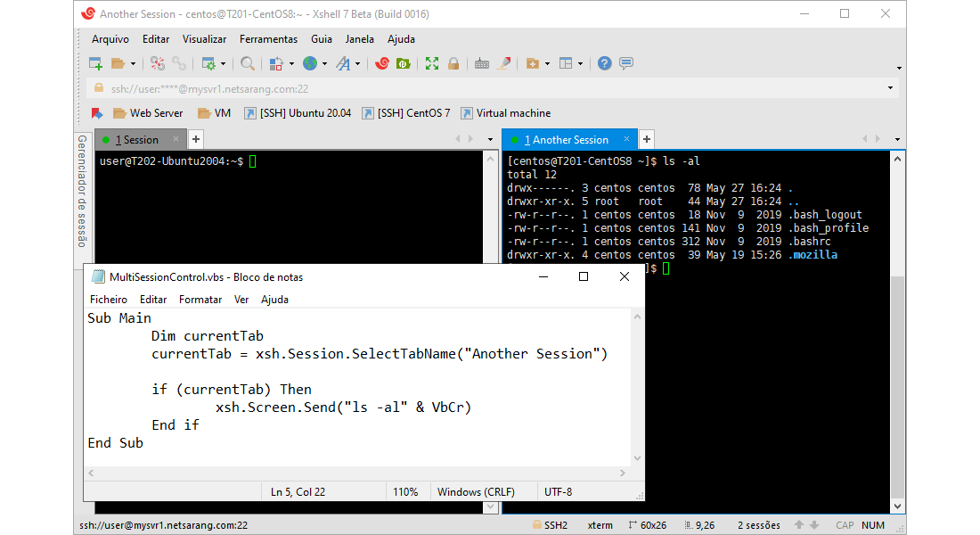Click the toolbar overflow arrow at far right
Screen dimensions: 980x535
pos(899,68)
